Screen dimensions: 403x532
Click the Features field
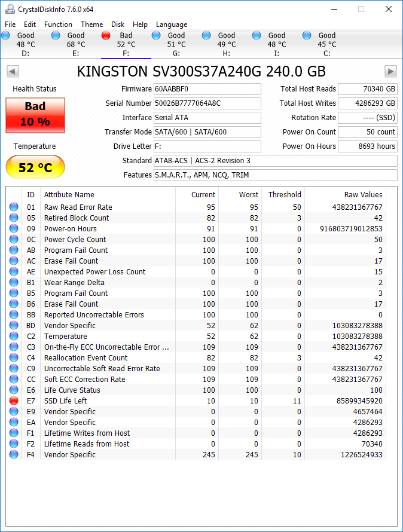(x=276, y=175)
